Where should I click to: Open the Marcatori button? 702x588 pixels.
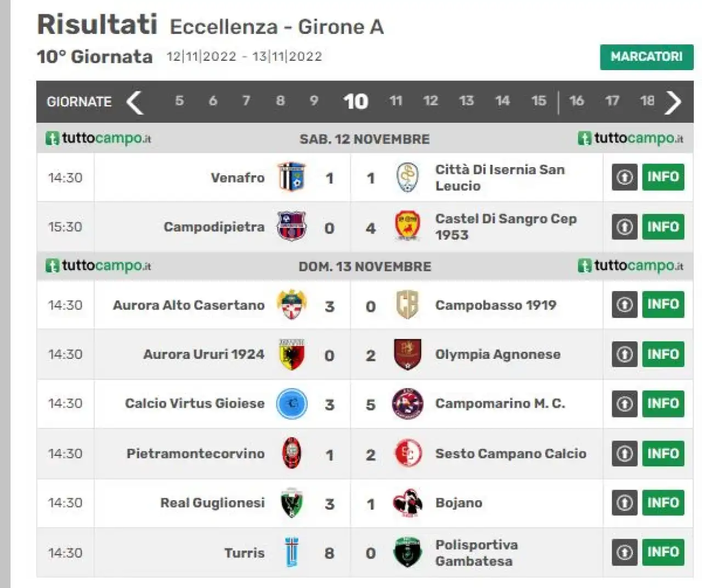[x=647, y=57]
